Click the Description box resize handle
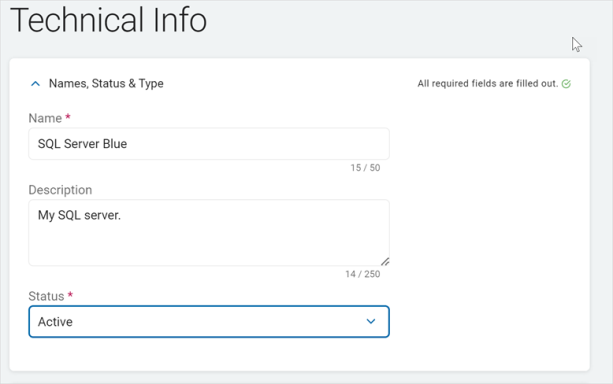The height and width of the screenshot is (384, 613). click(x=385, y=261)
